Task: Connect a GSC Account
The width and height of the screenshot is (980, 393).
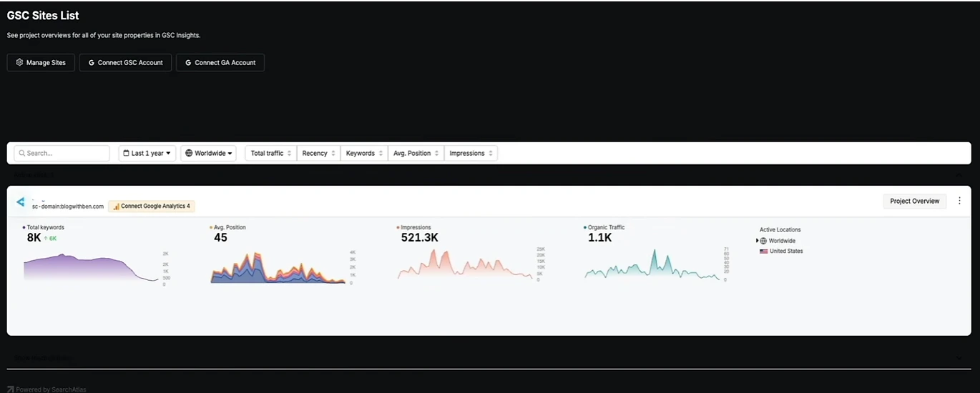Action: pos(126,63)
